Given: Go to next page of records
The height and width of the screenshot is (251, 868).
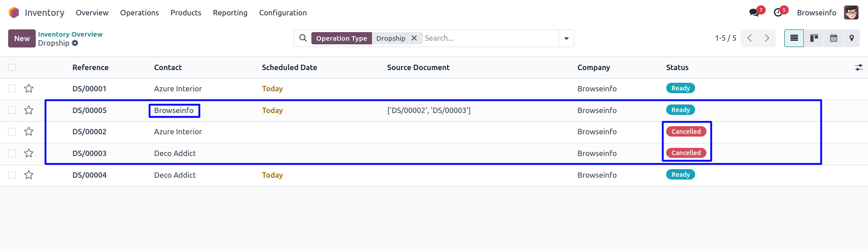Looking at the screenshot, I should [x=767, y=38].
